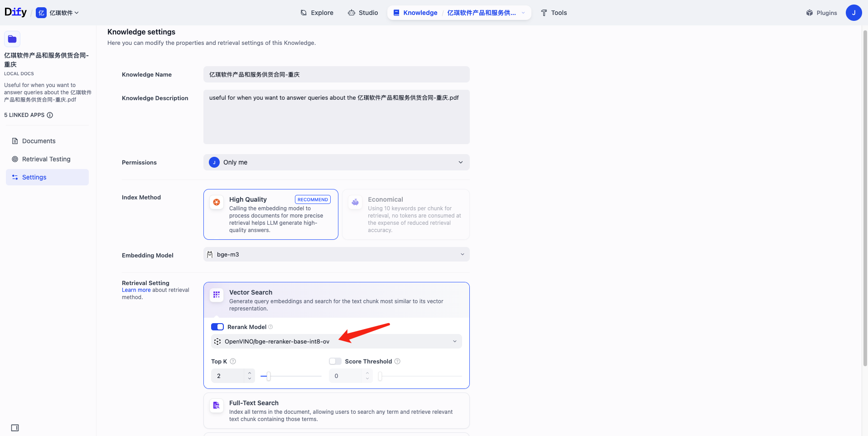Select the Economical index method
The width and height of the screenshot is (868, 436).
[x=406, y=214]
